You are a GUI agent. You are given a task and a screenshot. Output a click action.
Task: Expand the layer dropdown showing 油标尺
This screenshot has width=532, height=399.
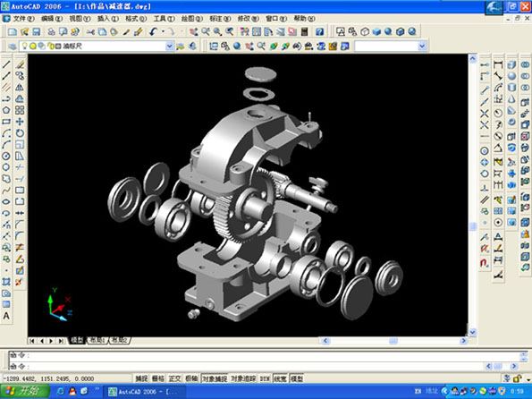170,46
